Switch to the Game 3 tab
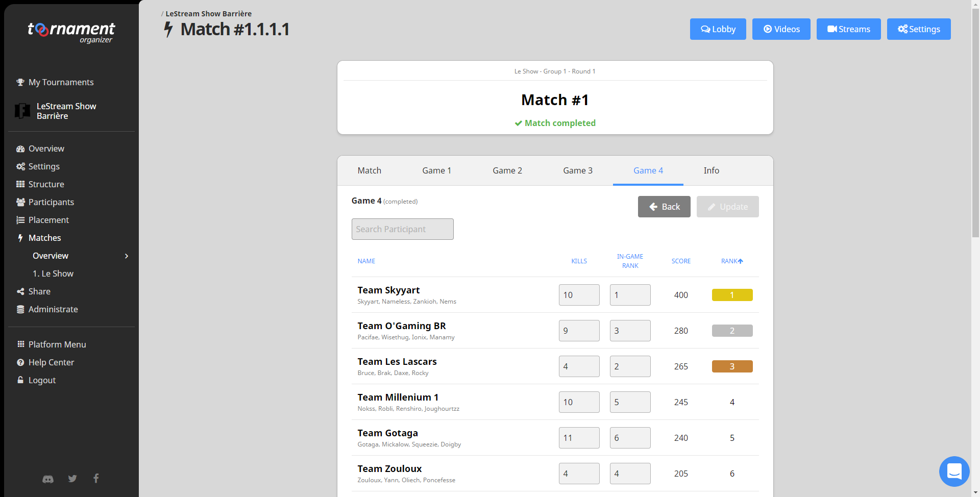Viewport: 980px width, 497px height. click(578, 170)
